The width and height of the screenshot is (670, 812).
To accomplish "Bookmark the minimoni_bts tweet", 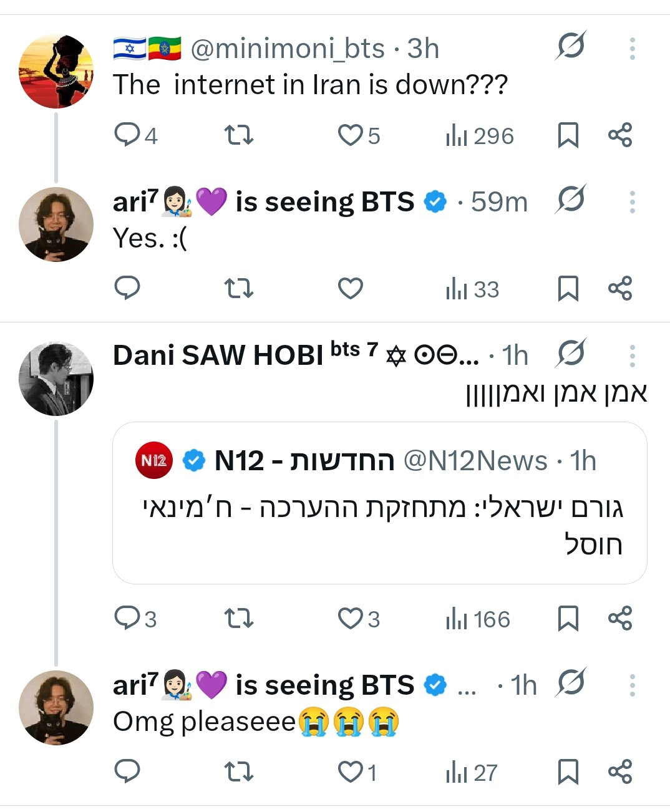I will point(568,135).
